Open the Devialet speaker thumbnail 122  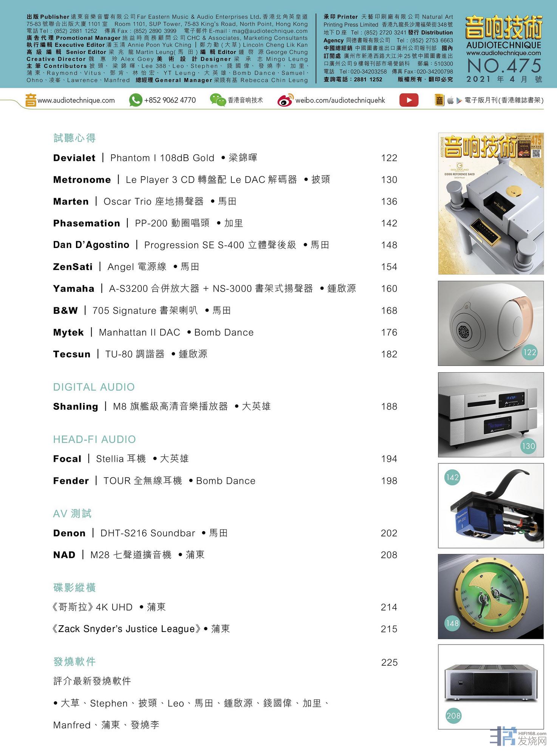click(x=490, y=323)
